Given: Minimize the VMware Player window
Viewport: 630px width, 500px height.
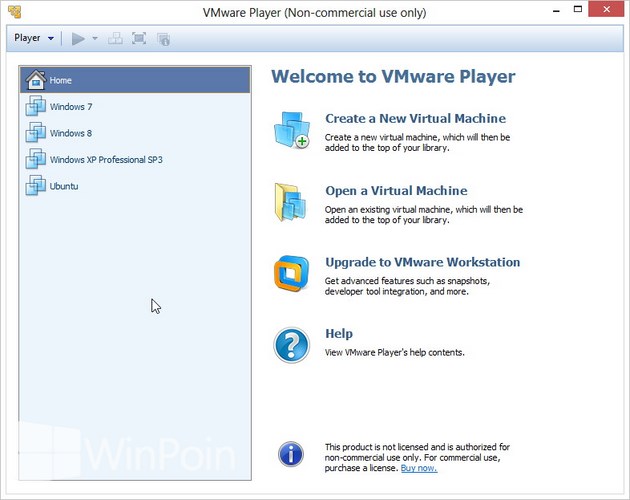Looking at the screenshot, I should [x=556, y=10].
